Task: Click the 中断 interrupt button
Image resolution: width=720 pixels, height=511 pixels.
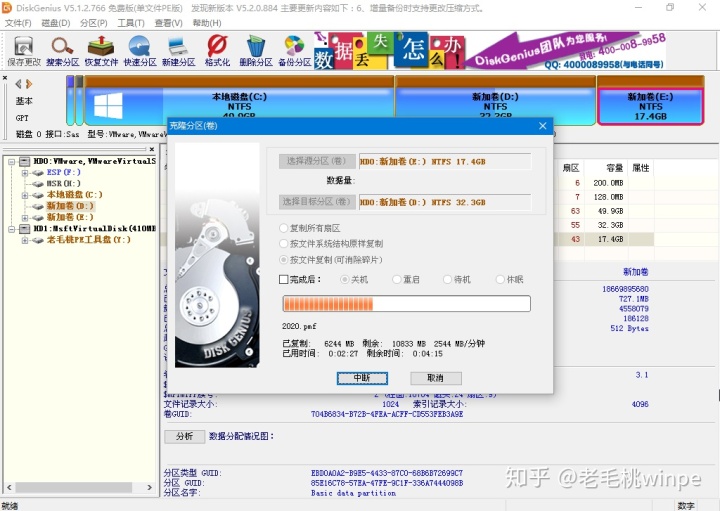Action: pos(362,378)
